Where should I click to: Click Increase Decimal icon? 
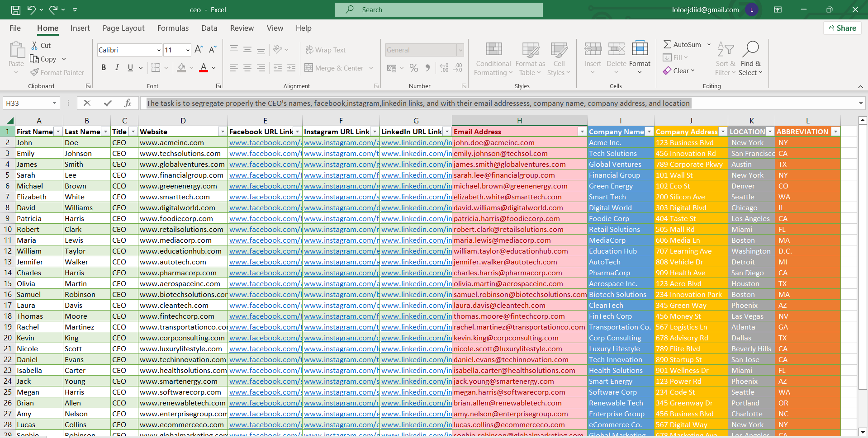click(444, 68)
